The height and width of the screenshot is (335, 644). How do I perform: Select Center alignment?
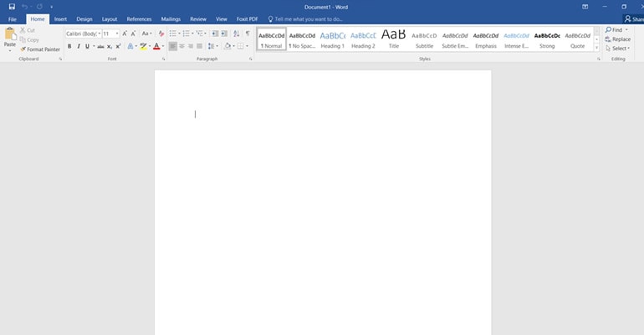[x=181, y=46]
